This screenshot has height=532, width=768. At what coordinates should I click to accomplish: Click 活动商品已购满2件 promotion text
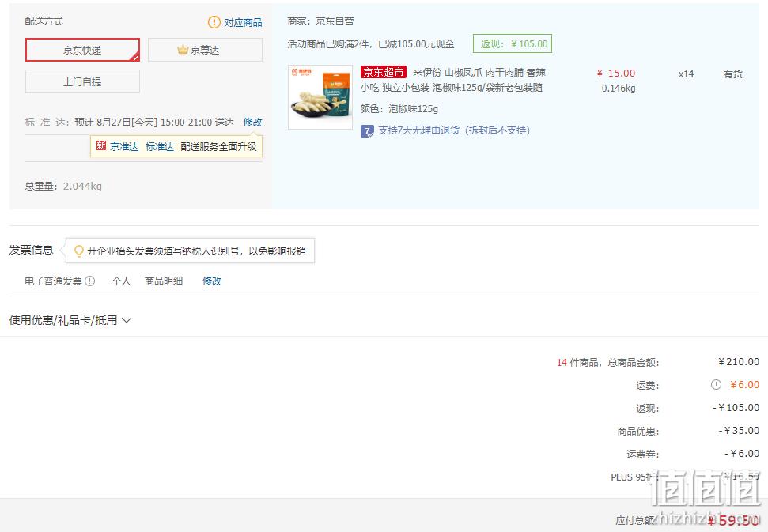pyautogui.click(x=371, y=44)
